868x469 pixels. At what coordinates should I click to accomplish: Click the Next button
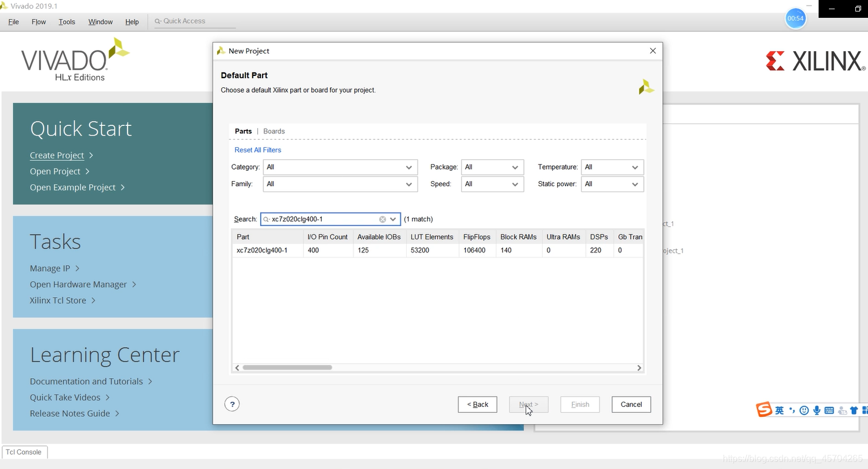point(528,405)
